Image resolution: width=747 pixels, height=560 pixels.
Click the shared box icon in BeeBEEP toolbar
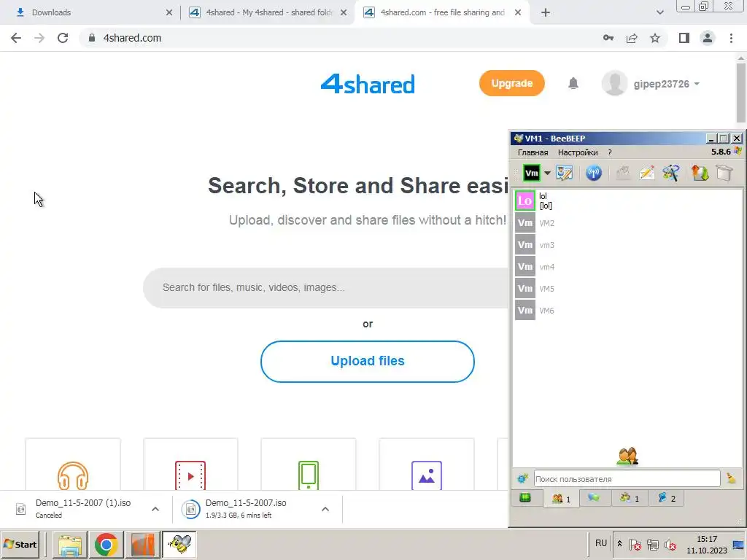724,173
